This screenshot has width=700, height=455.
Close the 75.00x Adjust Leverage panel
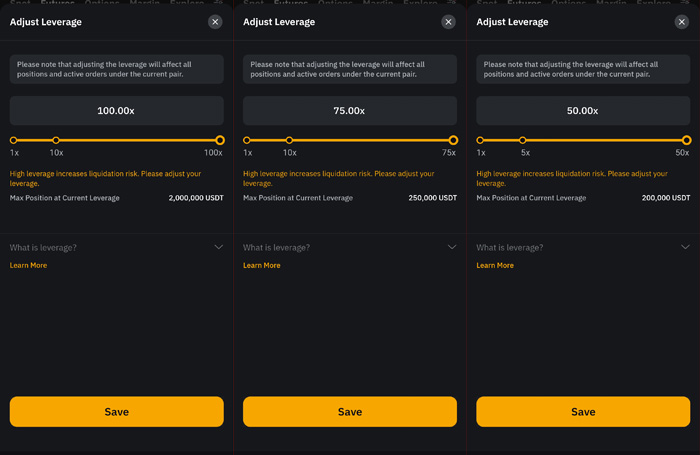tap(448, 22)
